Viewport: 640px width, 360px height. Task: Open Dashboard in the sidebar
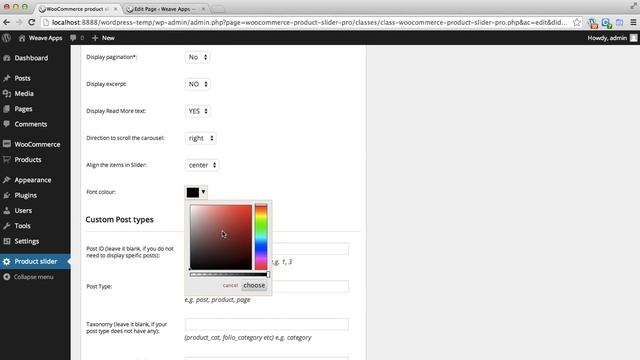(31, 58)
